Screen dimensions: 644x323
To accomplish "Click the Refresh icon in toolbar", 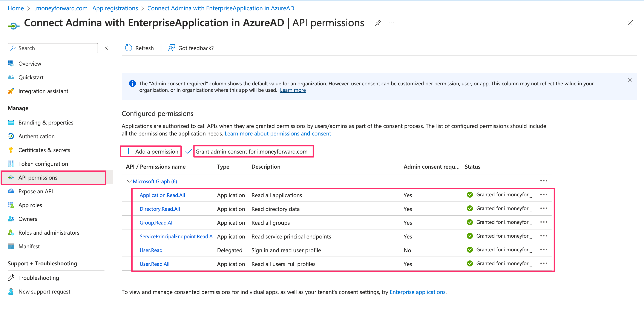I will (x=129, y=48).
